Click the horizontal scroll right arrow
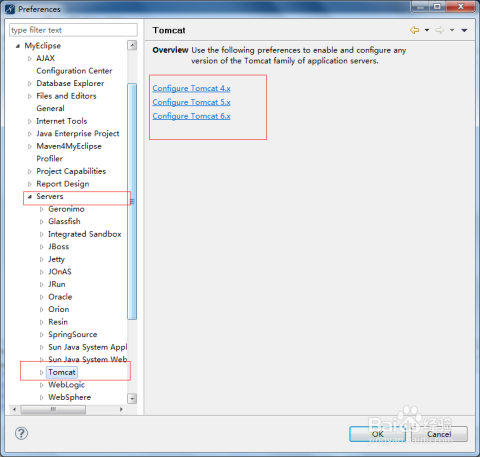Screen dimensions: 480x457 (x=121, y=409)
